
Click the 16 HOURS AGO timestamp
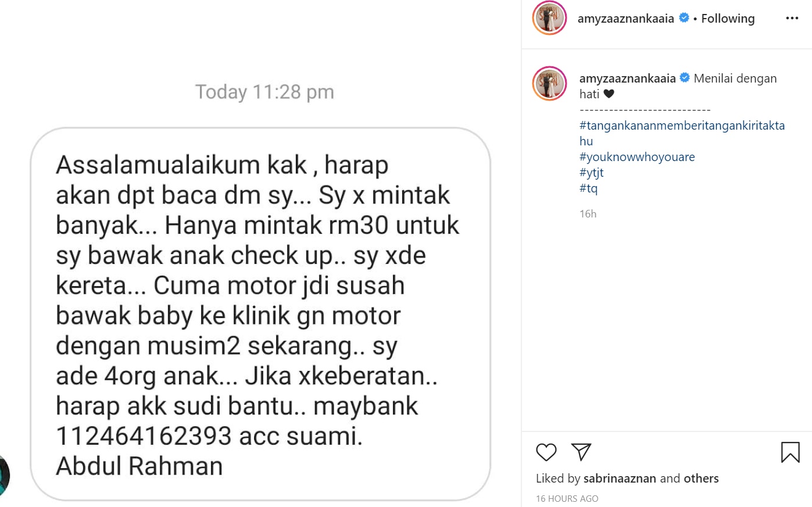coord(567,499)
